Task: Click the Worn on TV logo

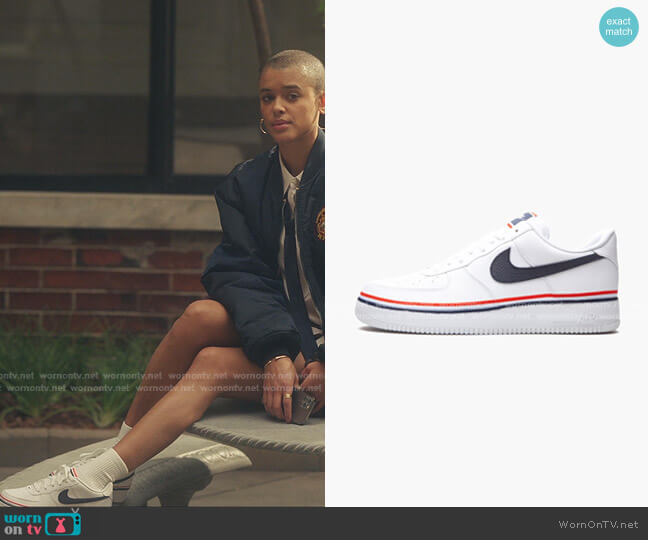Action: [x=43, y=523]
